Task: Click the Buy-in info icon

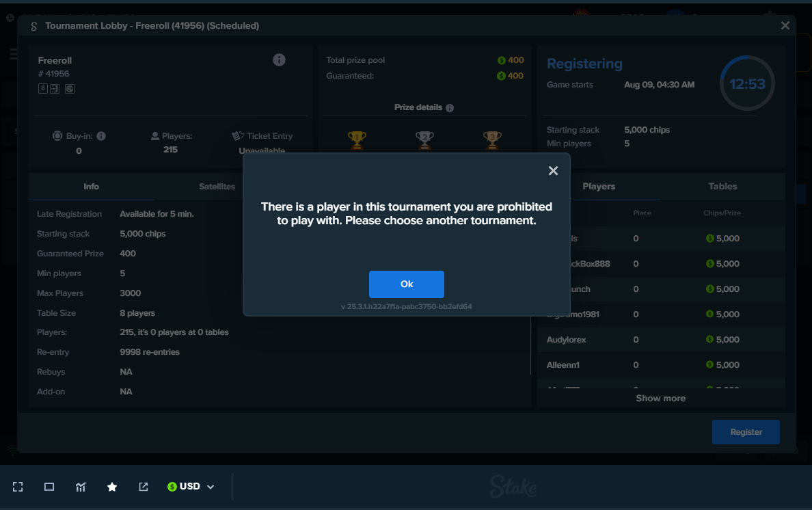Action: pos(101,136)
